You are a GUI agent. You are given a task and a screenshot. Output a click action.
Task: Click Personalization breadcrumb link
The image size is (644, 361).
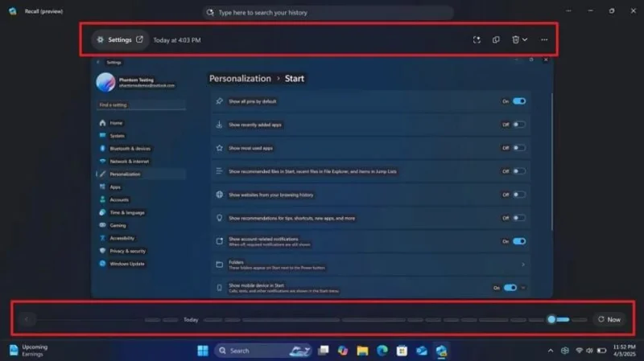[x=240, y=78]
